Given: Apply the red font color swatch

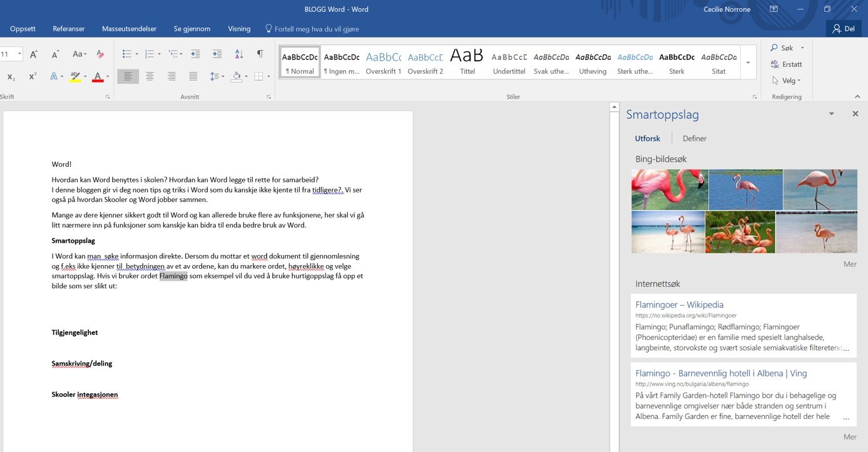Looking at the screenshot, I should coord(98,77).
